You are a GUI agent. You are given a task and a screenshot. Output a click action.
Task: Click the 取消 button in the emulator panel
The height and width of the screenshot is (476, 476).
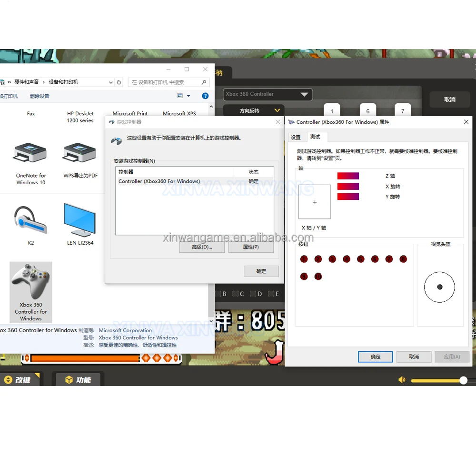[x=450, y=99]
